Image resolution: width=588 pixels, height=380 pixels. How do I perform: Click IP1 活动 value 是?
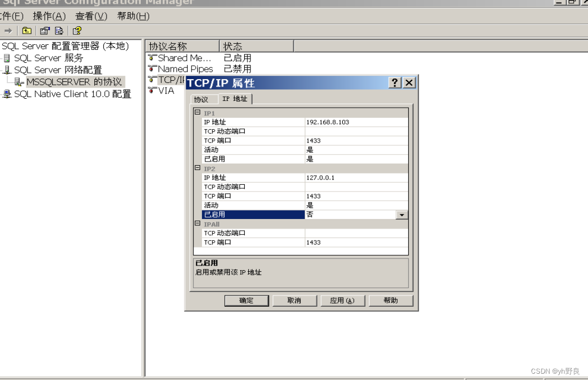click(356, 150)
